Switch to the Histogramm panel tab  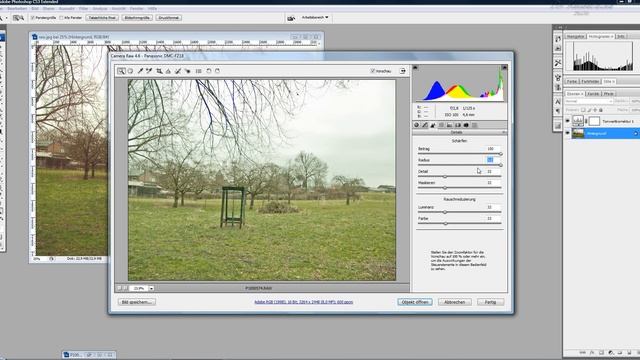click(600, 36)
